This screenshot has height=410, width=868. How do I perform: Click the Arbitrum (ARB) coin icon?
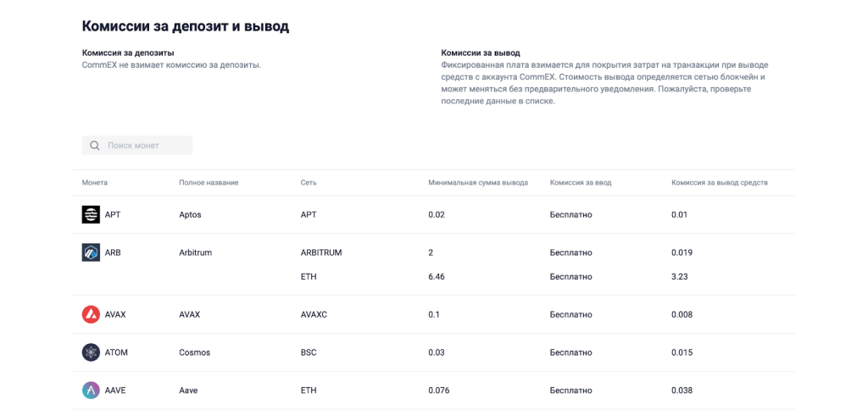click(91, 252)
